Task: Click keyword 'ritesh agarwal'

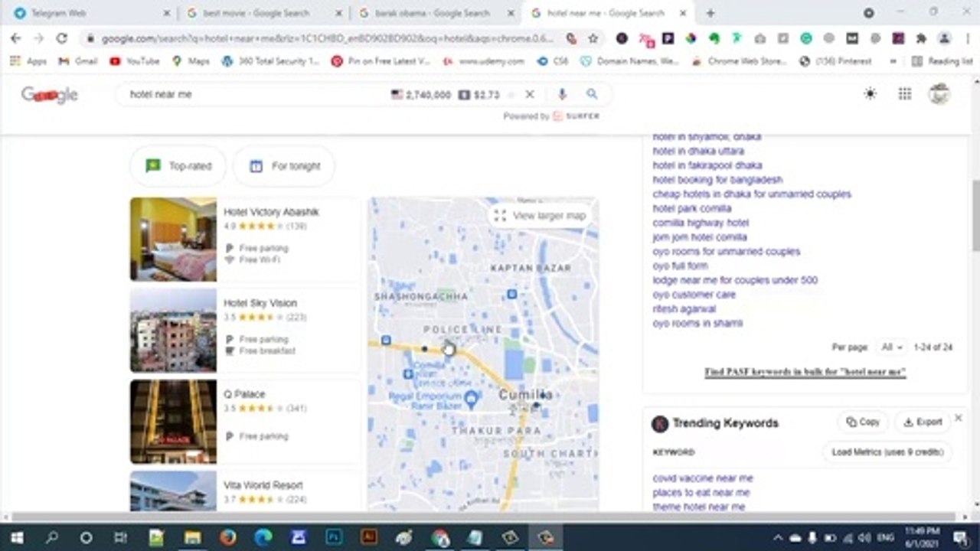Action: tap(684, 309)
